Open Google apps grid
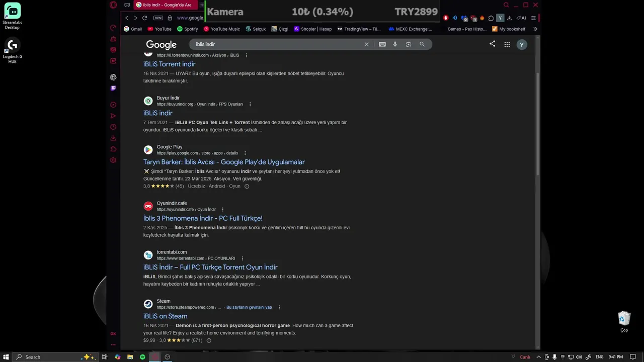 tap(507, 44)
